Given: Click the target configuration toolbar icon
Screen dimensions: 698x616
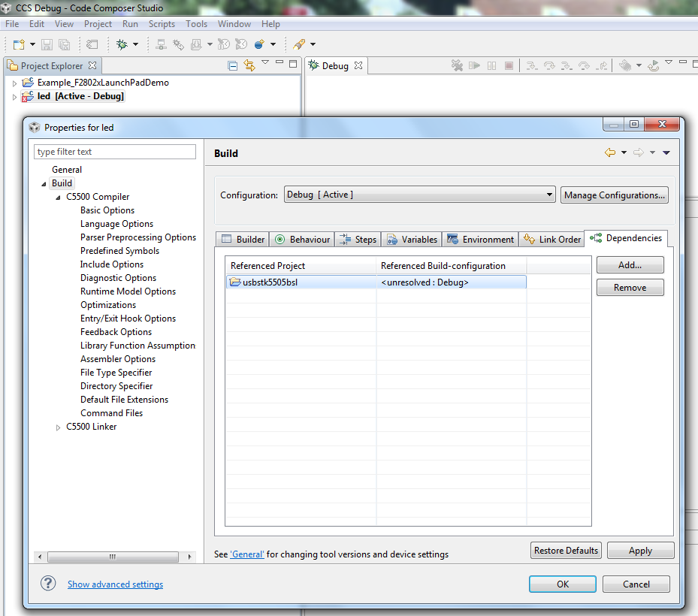Looking at the screenshot, I should pyautogui.click(x=161, y=44).
